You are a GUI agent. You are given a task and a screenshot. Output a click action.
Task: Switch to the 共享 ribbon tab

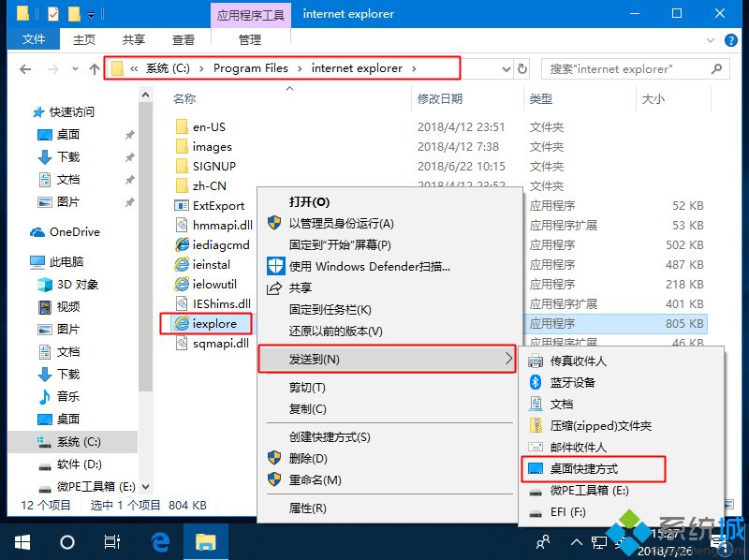click(x=133, y=39)
